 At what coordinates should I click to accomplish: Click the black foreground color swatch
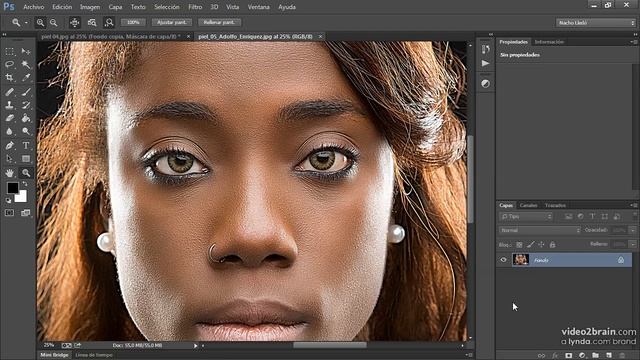(12, 187)
